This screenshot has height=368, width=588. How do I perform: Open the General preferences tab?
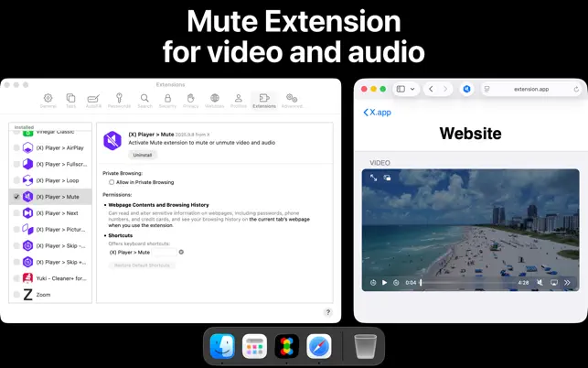48,101
